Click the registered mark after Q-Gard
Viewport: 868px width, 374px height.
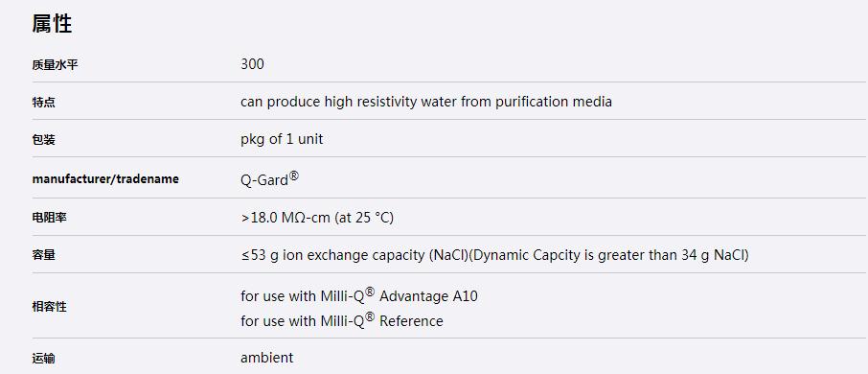pyautogui.click(x=294, y=176)
